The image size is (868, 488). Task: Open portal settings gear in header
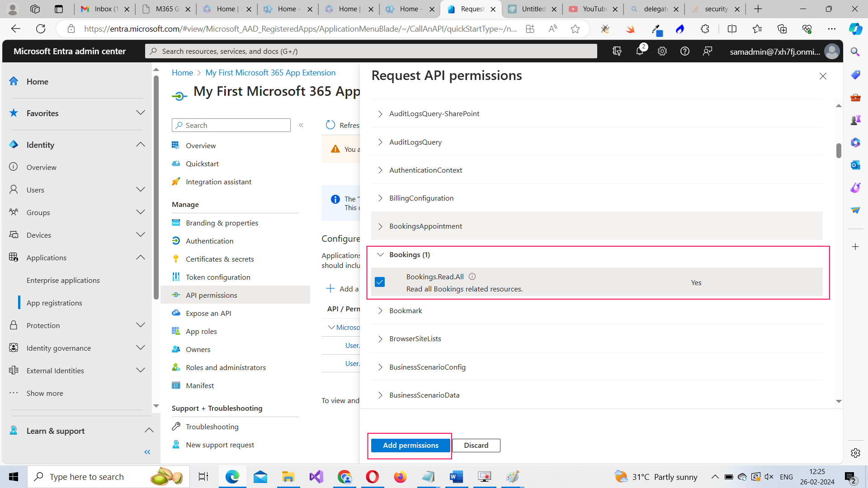(x=662, y=51)
